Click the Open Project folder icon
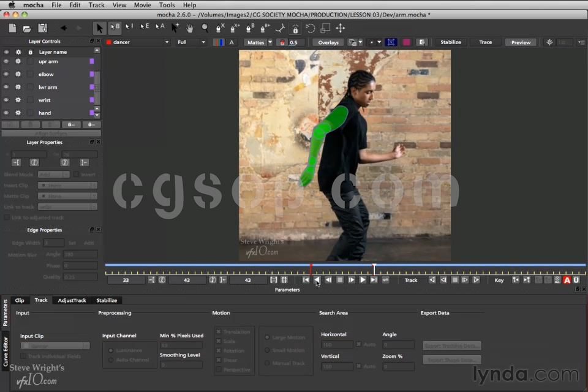Viewport: 588px width, 392px height. (x=27, y=29)
